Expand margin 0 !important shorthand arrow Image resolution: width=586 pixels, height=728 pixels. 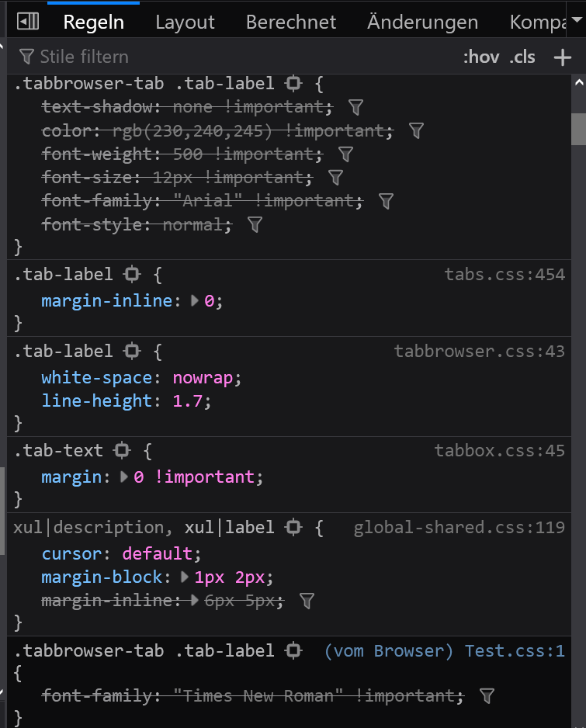[125, 477]
